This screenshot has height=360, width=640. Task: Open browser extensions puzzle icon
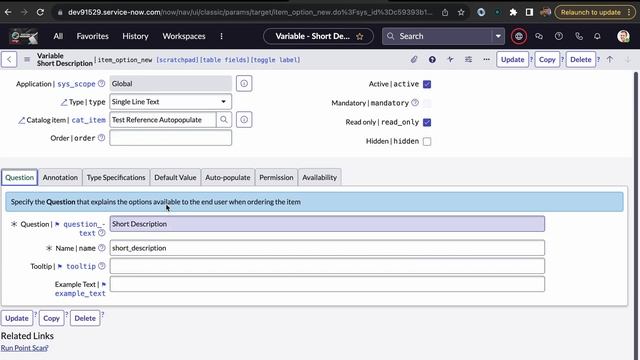click(513, 12)
